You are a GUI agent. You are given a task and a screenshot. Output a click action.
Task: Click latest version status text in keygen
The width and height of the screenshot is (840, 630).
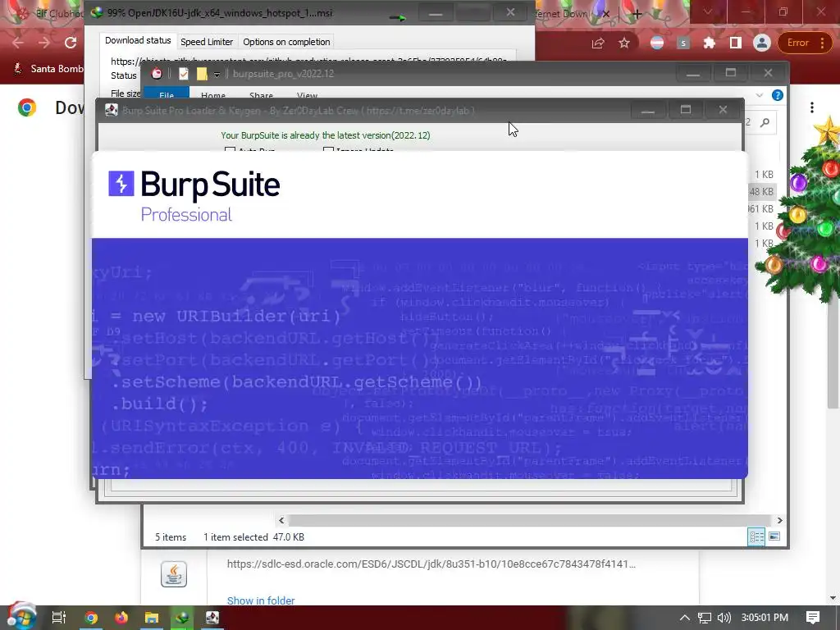coord(325,135)
